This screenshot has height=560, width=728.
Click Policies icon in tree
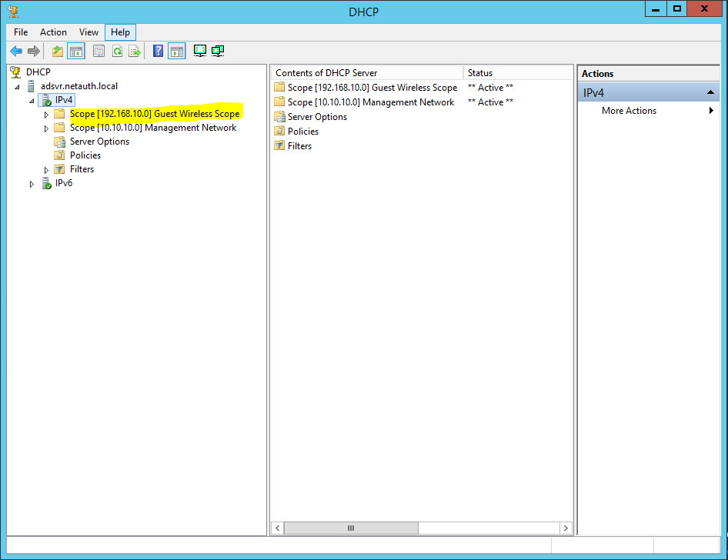point(59,155)
